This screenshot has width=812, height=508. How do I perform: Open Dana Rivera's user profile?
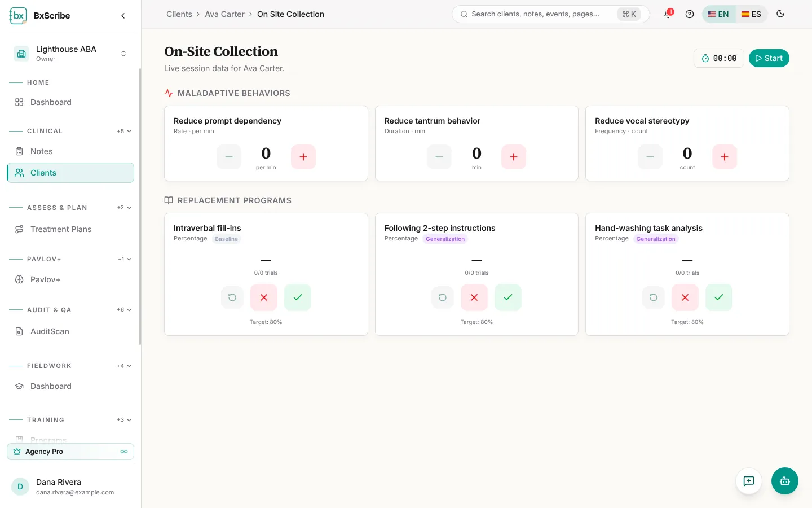(x=70, y=487)
